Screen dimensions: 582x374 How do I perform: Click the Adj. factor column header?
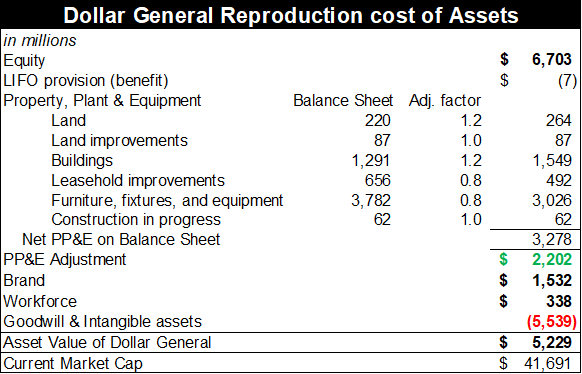[445, 101]
